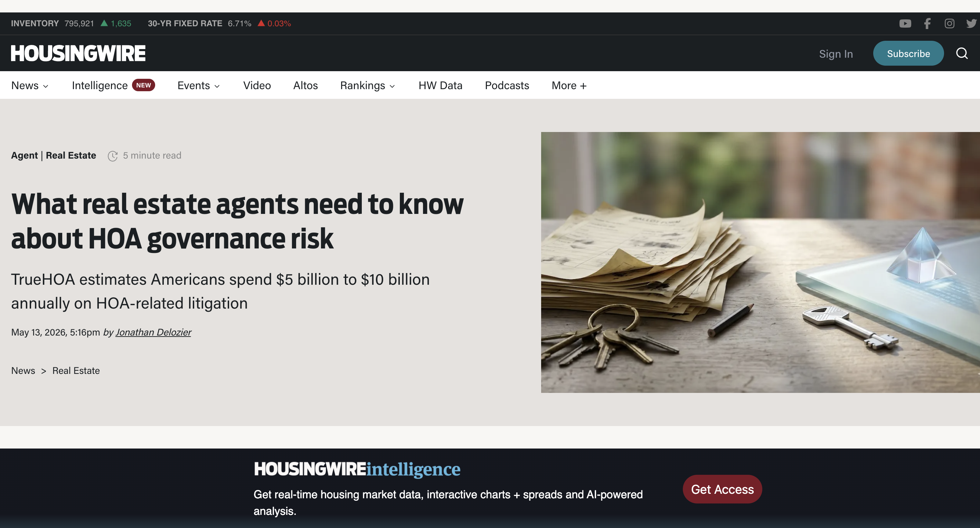Click the INVENTORY ticker label
The image size is (980, 528).
pyautogui.click(x=35, y=23)
